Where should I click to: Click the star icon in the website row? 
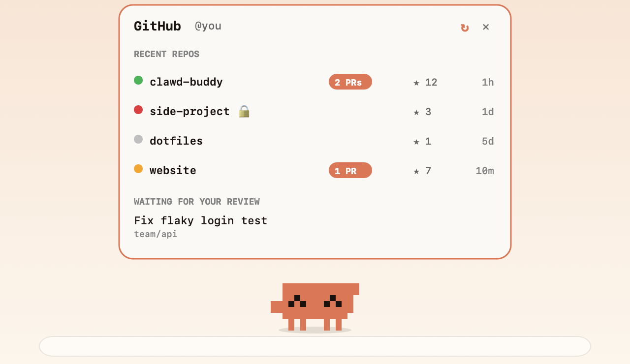[416, 171]
